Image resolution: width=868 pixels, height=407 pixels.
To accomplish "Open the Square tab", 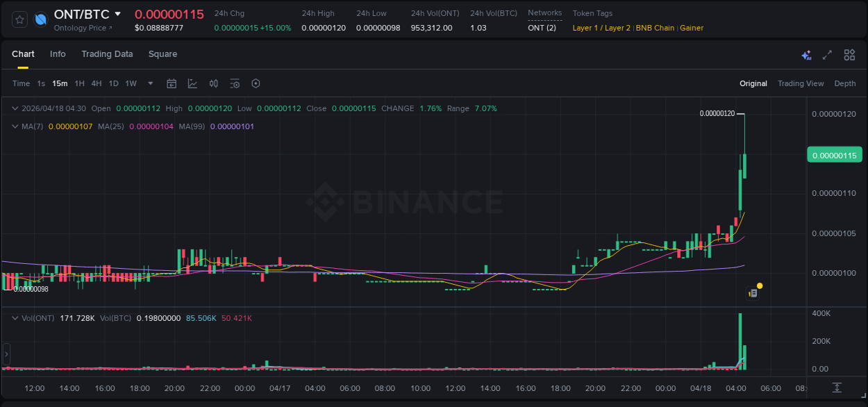I will pos(162,54).
